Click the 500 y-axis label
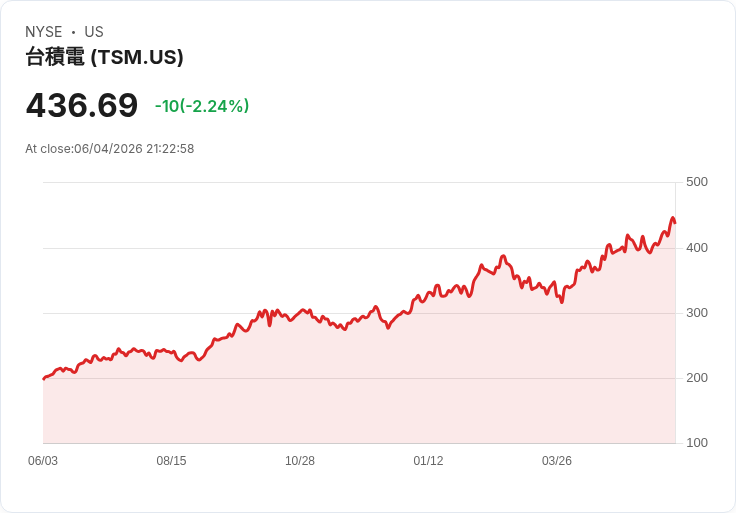The width and height of the screenshot is (736, 513). (697, 182)
